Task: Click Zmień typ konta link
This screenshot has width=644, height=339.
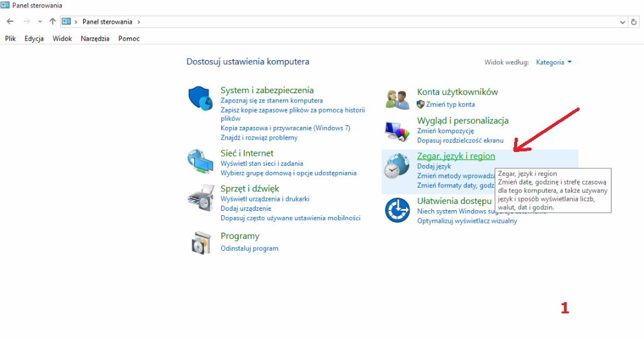Action: tap(450, 104)
